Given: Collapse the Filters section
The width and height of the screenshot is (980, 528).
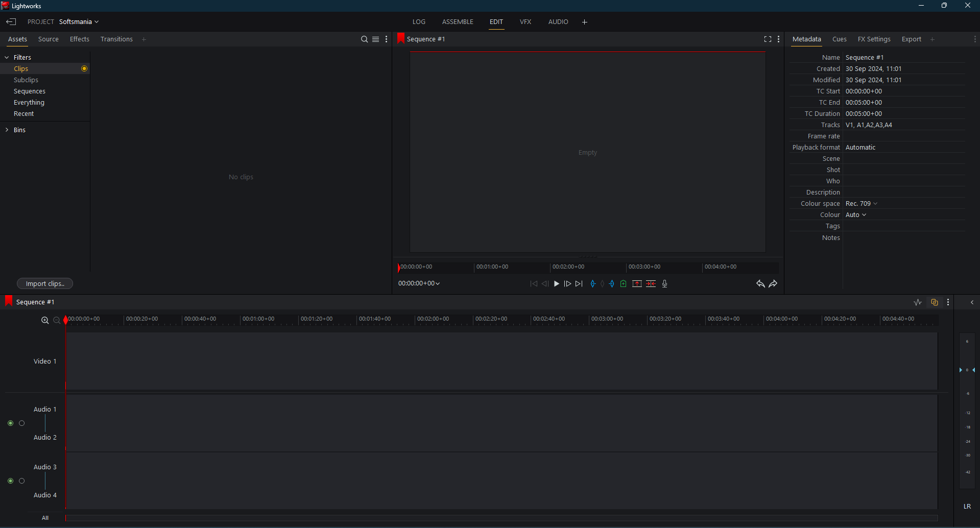Looking at the screenshot, I should [x=7, y=57].
